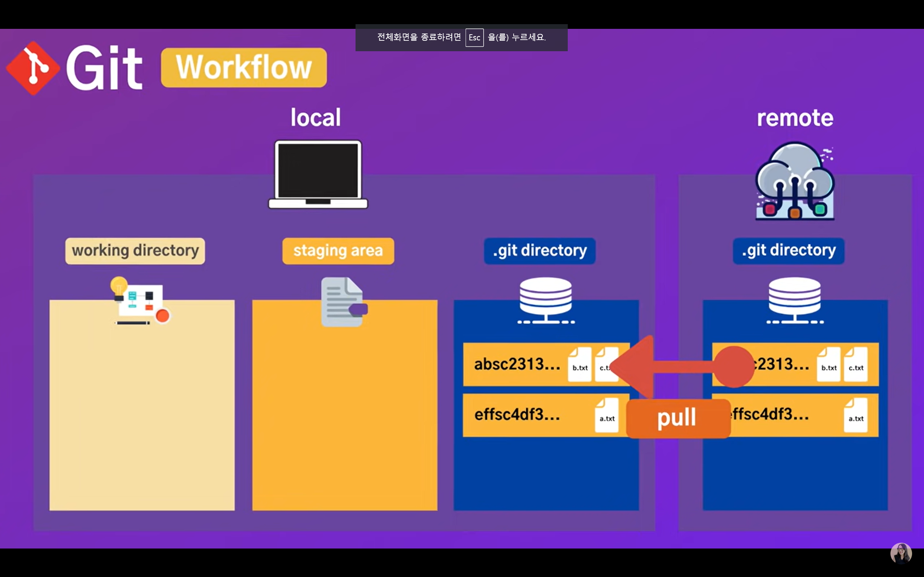Viewport: 924px width, 577px height.
Task: Click the presenter avatar thumbnail
Action: click(901, 553)
